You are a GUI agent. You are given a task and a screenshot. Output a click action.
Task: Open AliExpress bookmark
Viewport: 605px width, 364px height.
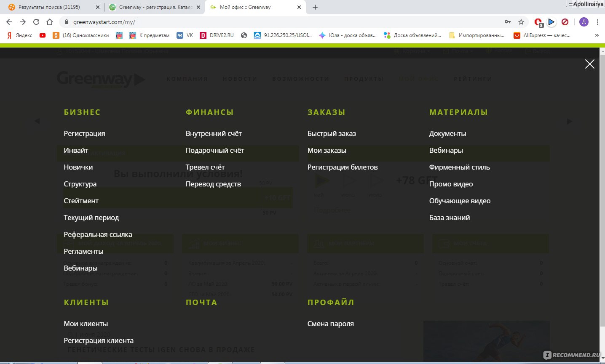(x=542, y=35)
